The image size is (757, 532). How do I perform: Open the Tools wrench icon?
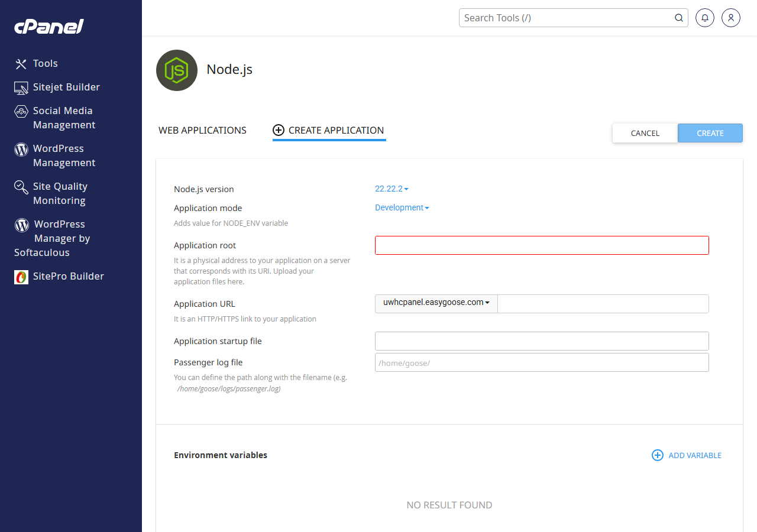pos(21,64)
